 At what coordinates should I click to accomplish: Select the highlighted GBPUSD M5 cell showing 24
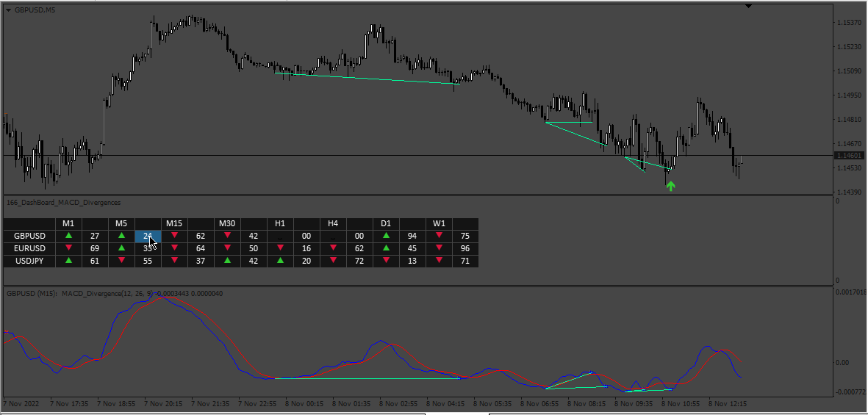(x=148, y=236)
